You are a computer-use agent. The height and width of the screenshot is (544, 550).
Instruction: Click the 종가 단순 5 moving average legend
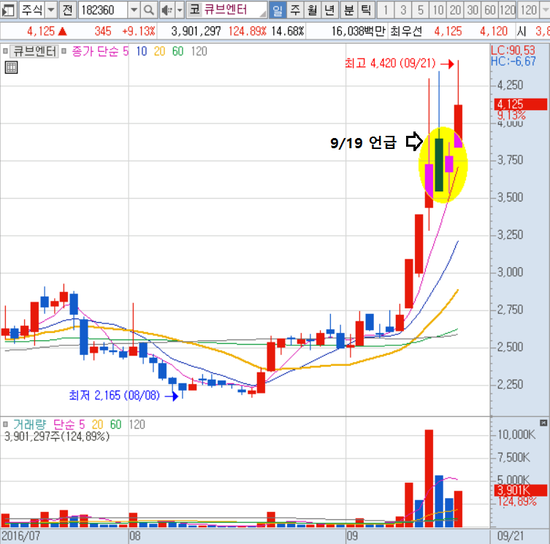coord(100,52)
